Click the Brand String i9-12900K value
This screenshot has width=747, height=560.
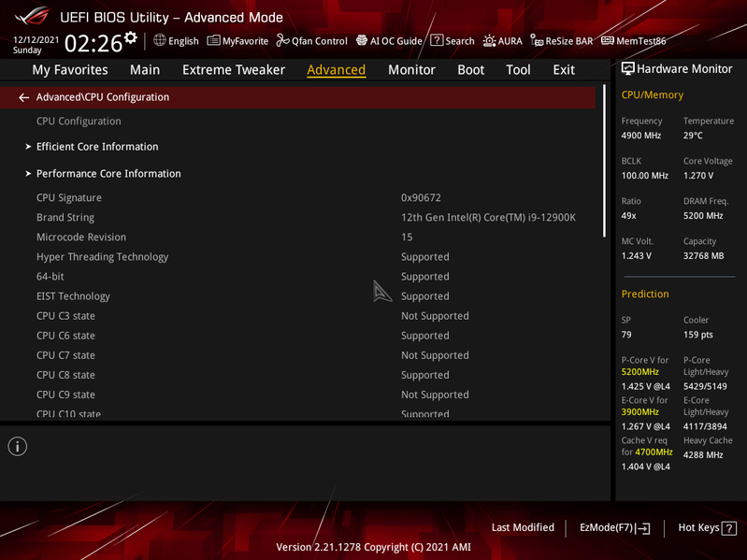click(488, 218)
